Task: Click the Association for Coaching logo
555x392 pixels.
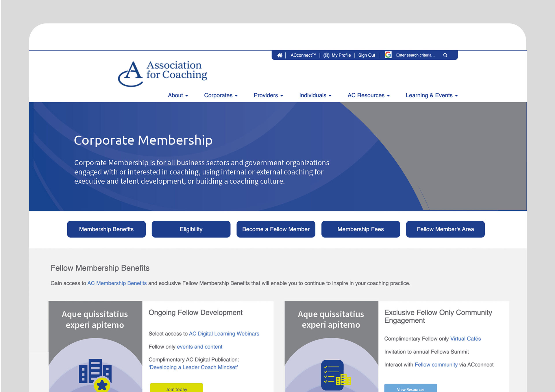Action: 162,74
